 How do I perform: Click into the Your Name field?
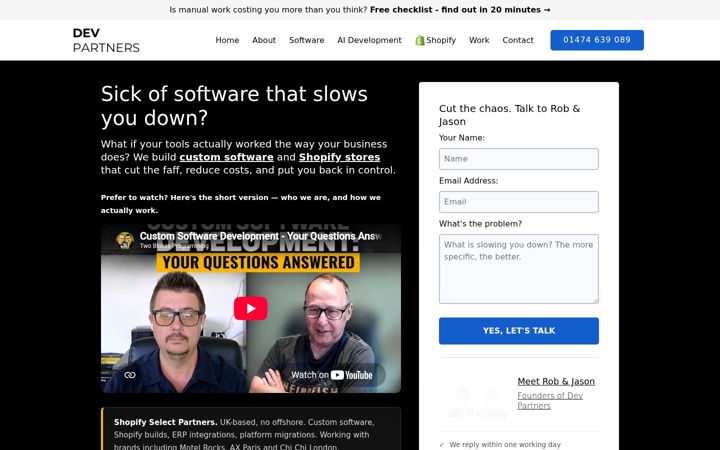tap(519, 159)
